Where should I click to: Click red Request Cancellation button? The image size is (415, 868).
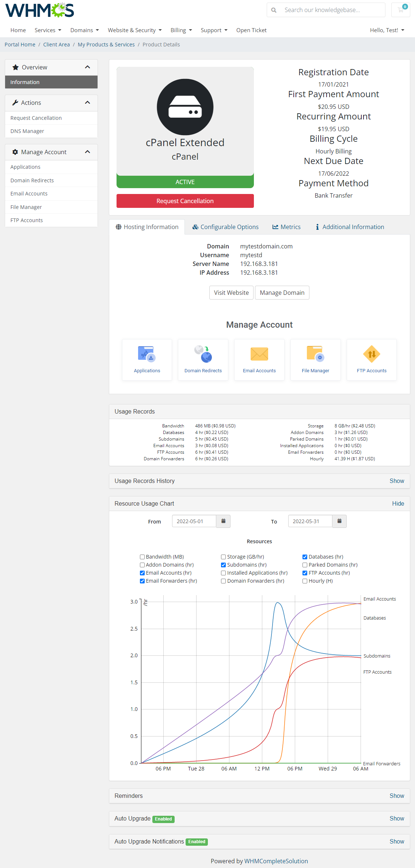click(185, 201)
